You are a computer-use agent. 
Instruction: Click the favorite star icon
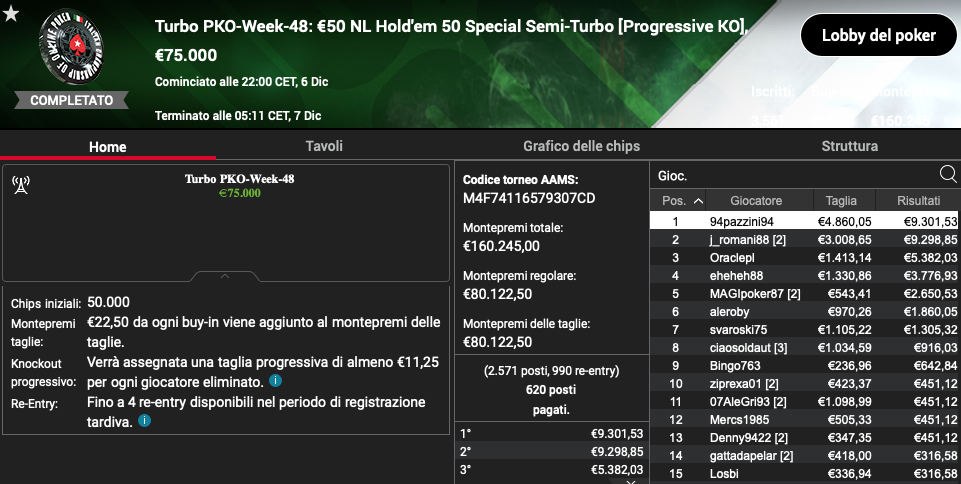11,13
